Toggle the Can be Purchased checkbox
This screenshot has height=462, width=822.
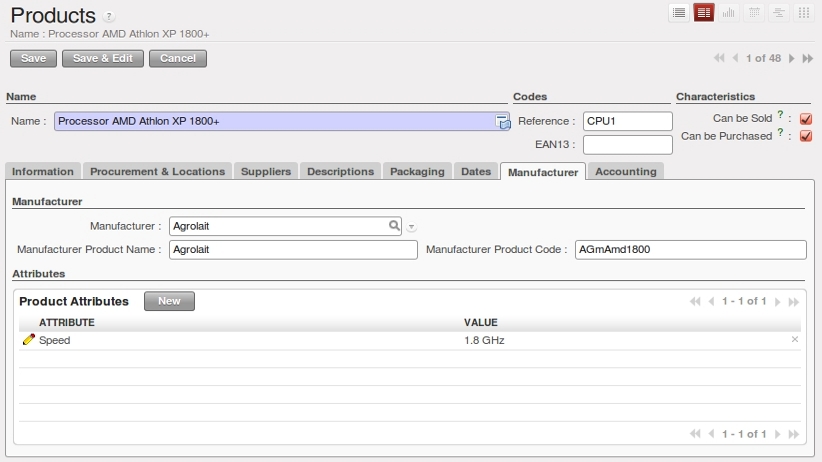(806, 136)
